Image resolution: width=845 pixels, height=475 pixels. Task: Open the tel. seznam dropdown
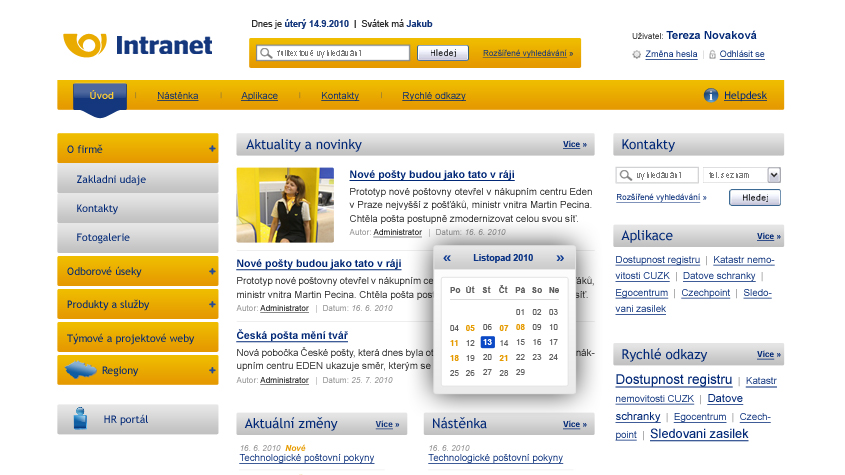click(x=774, y=175)
